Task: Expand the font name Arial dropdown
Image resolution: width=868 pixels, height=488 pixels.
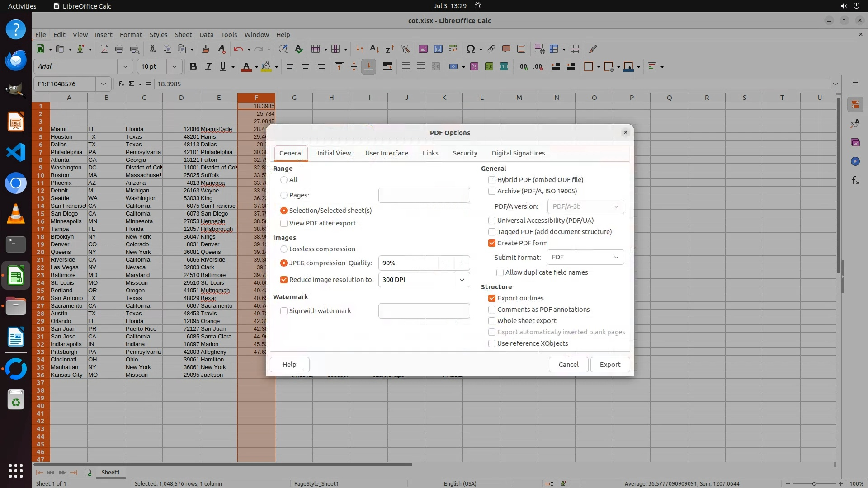Action: (x=125, y=67)
